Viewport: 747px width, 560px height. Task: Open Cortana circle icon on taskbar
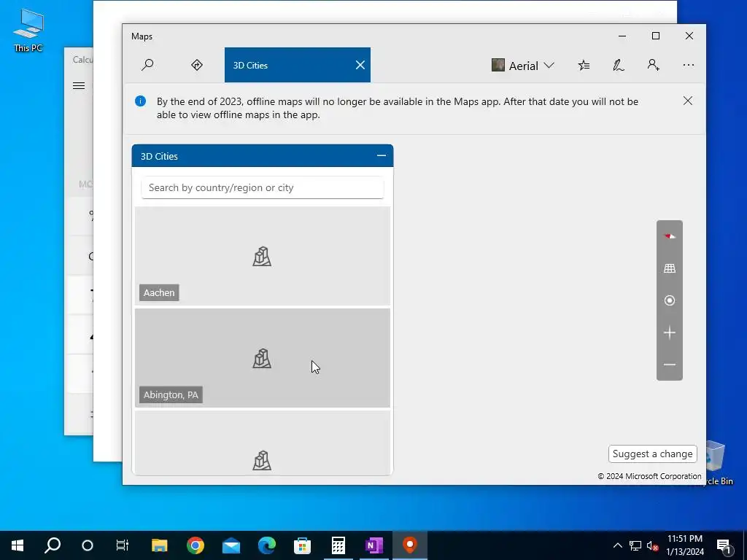point(88,545)
